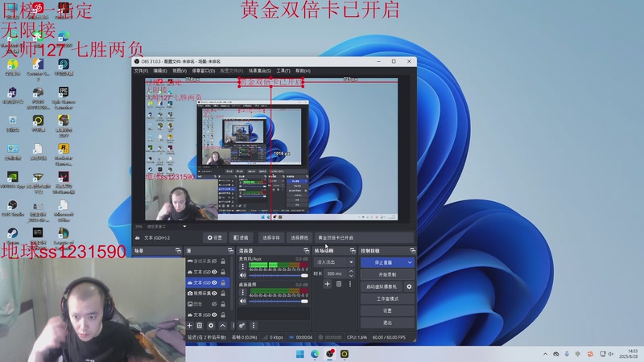Increase transition duration with up stepper
This screenshot has height=362, width=644.
[351, 271]
